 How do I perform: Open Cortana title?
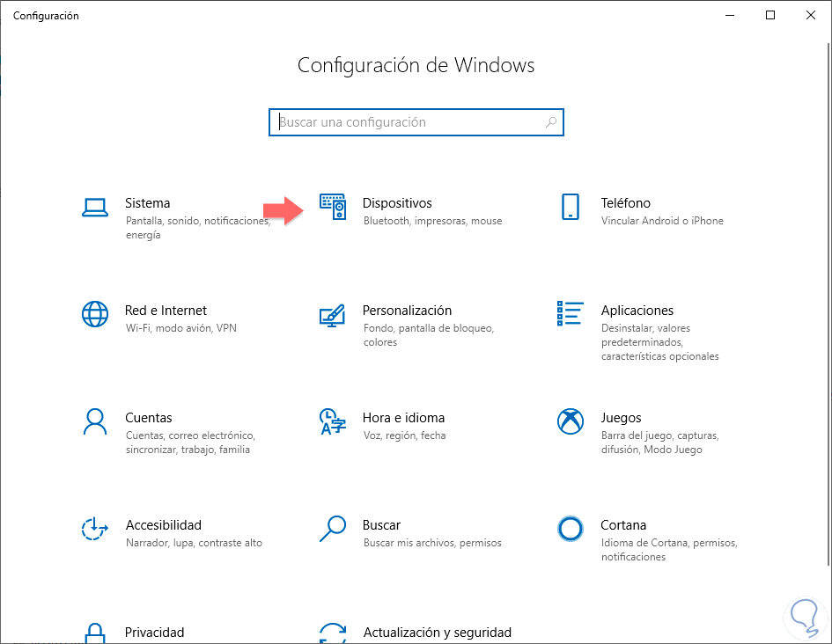point(623,524)
